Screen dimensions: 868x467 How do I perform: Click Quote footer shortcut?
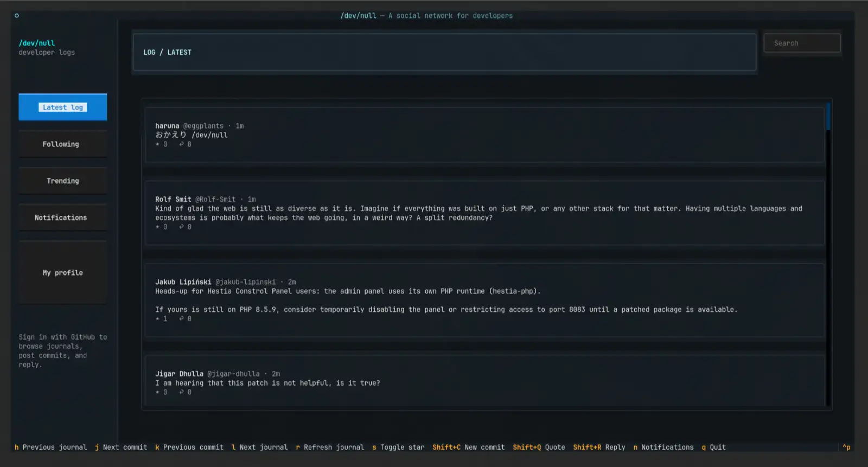tap(539, 447)
